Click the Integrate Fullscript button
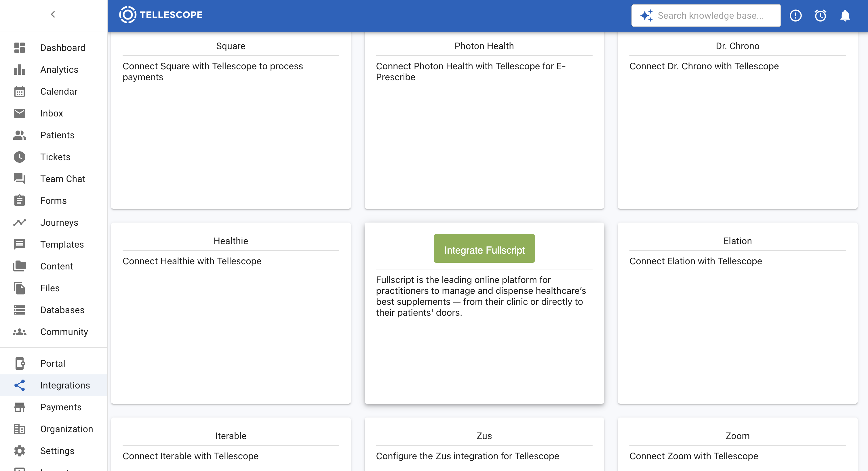This screenshot has height=471, width=868. tap(484, 248)
